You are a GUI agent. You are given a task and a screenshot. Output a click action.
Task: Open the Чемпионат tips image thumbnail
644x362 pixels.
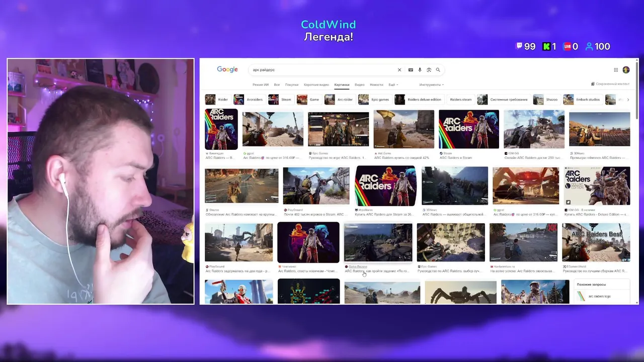coord(308,242)
